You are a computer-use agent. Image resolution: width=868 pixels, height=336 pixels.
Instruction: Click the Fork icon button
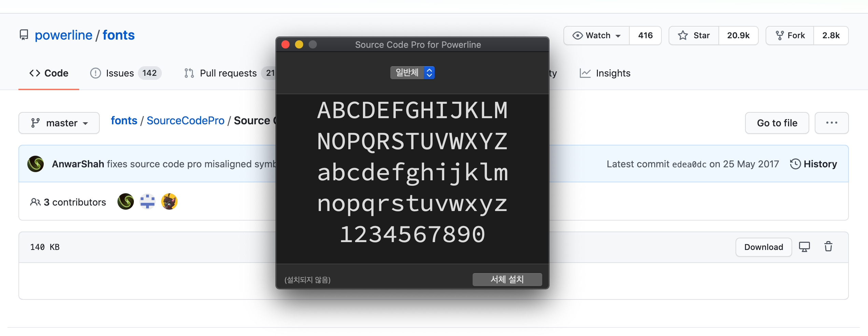[790, 36]
